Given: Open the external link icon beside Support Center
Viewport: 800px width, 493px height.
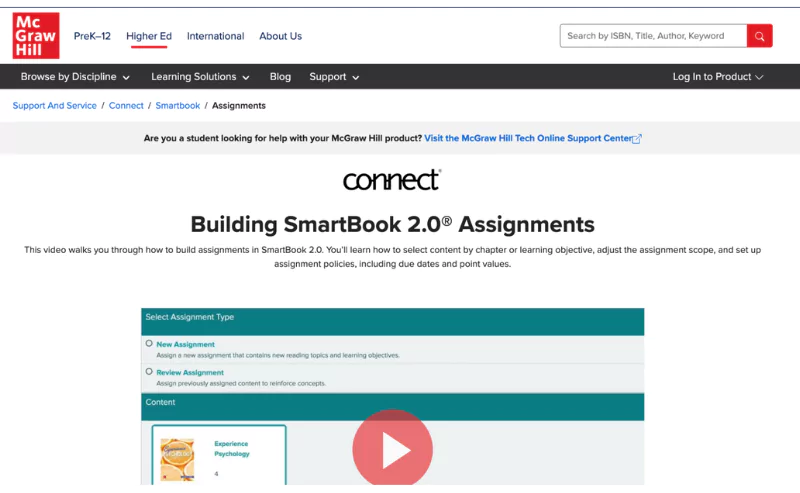Looking at the screenshot, I should [637, 139].
